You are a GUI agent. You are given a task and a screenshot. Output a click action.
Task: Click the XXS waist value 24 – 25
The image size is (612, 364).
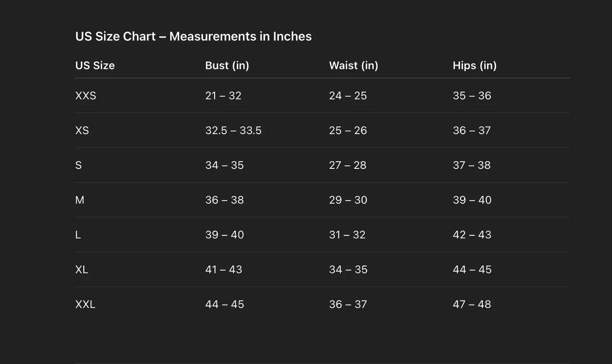[348, 96]
